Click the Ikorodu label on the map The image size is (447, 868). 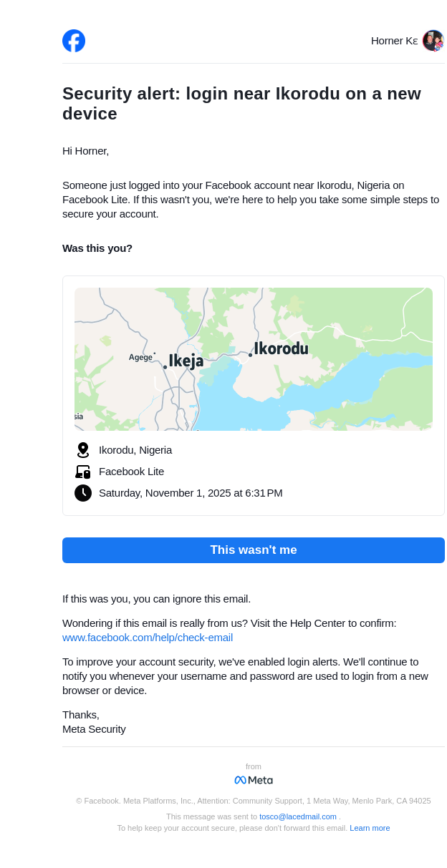[281, 348]
